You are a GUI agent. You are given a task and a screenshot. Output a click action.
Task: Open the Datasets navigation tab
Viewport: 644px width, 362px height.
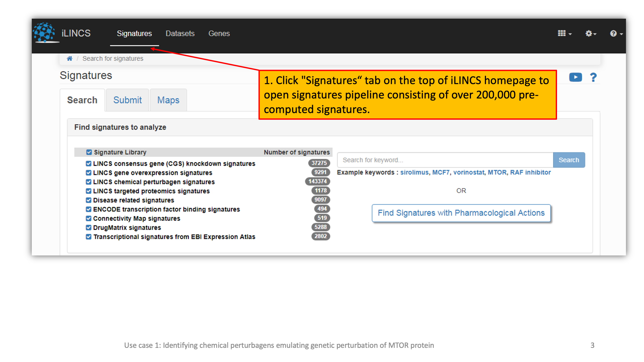[x=180, y=33]
